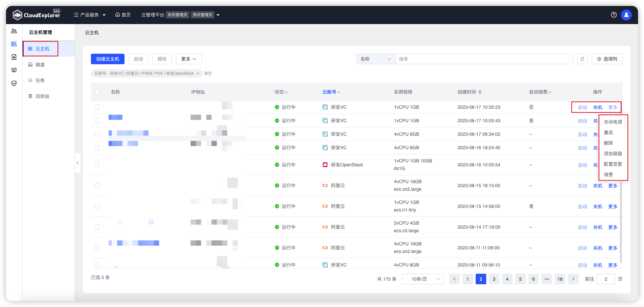Click the 启动 toolbar button
Image resolution: width=644 pixels, height=307 pixels.
pos(138,59)
